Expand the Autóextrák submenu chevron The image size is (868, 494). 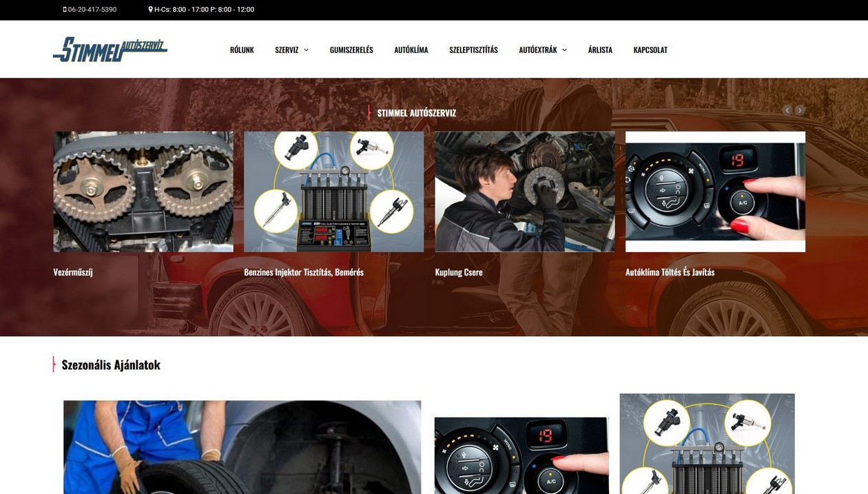tap(564, 50)
